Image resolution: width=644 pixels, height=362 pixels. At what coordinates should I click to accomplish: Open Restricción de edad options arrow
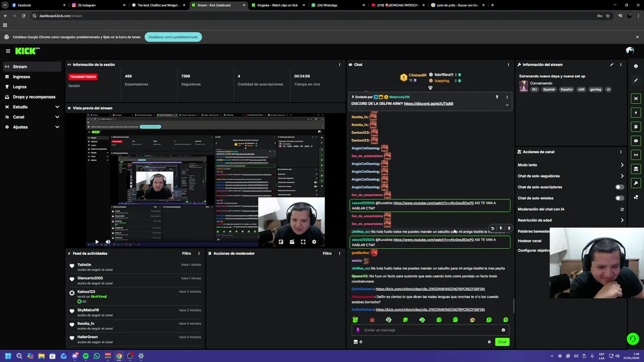pos(622,220)
